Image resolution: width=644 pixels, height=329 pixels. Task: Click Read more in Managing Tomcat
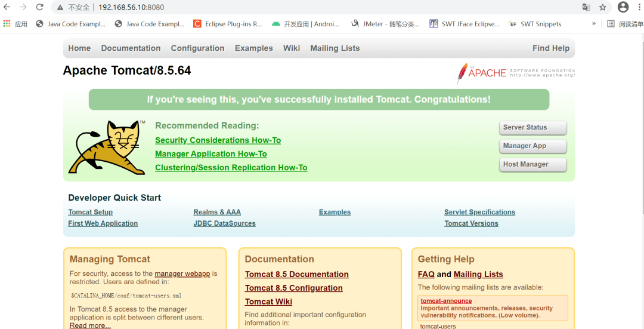click(91, 325)
